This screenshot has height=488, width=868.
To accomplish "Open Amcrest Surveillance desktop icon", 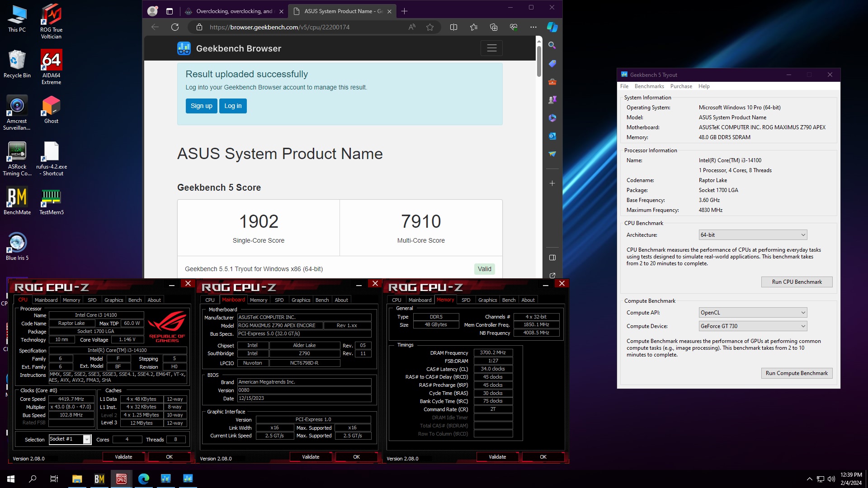I will tap(17, 113).
